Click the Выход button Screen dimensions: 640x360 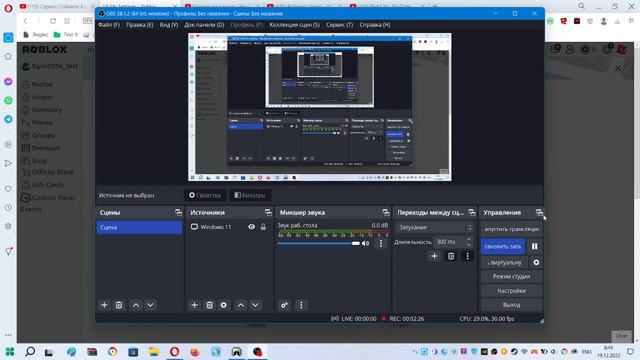pos(511,304)
